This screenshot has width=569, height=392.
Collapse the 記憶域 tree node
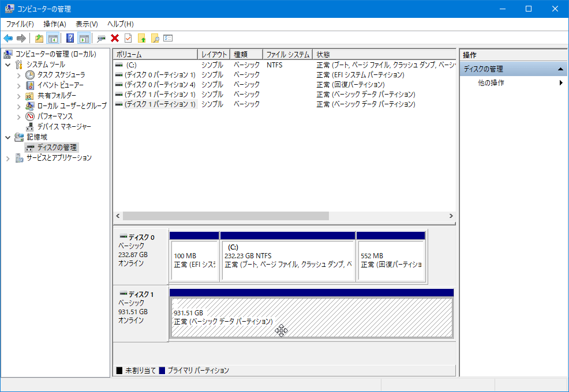click(x=8, y=137)
